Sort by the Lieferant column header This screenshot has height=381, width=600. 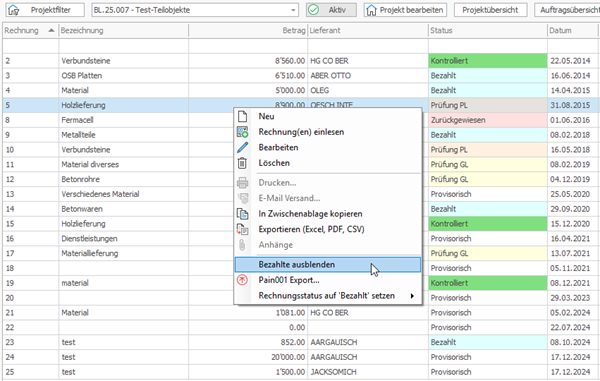tap(368, 31)
